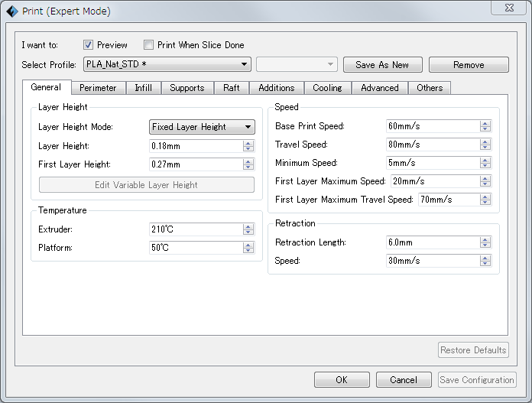
Task: Switch to the Perimeter tab
Action: [x=98, y=88]
